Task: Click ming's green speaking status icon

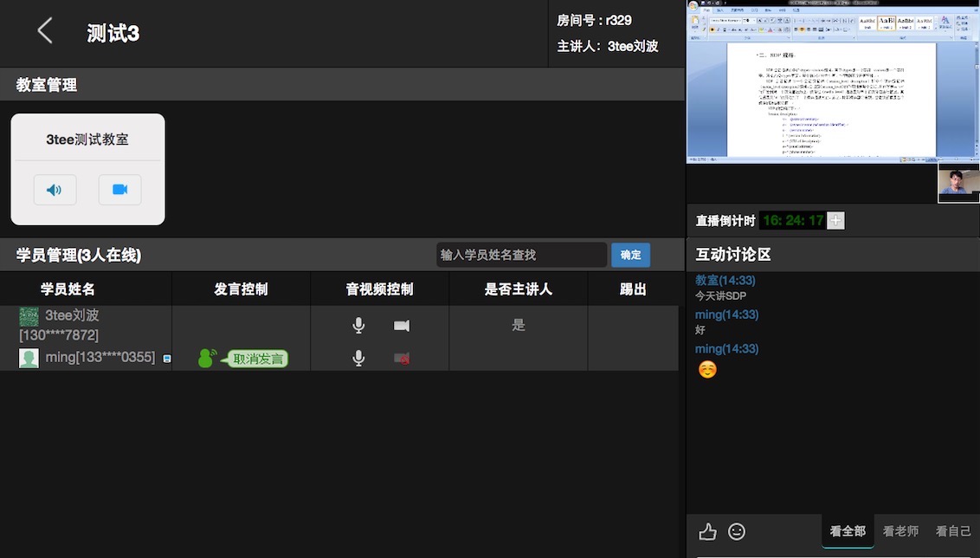Action: (x=207, y=358)
